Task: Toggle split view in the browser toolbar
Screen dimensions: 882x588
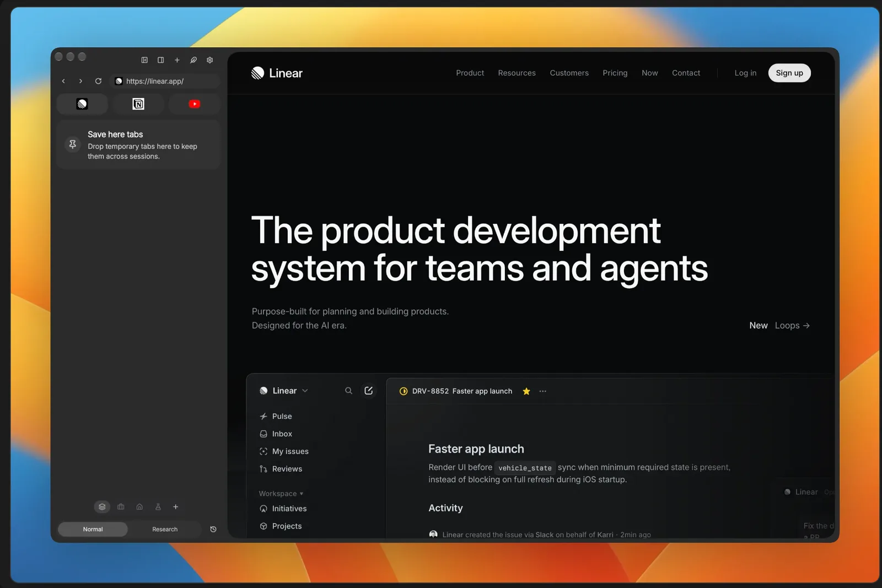Action: coord(160,60)
